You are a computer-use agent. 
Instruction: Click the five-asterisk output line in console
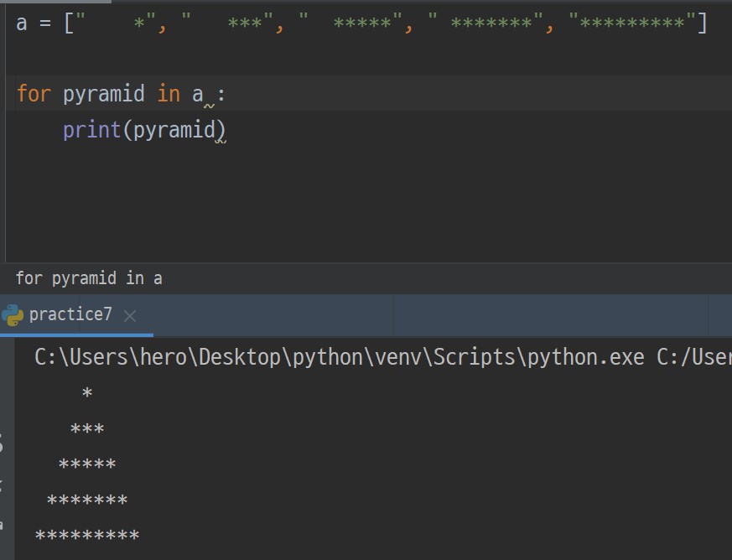[x=87, y=464]
